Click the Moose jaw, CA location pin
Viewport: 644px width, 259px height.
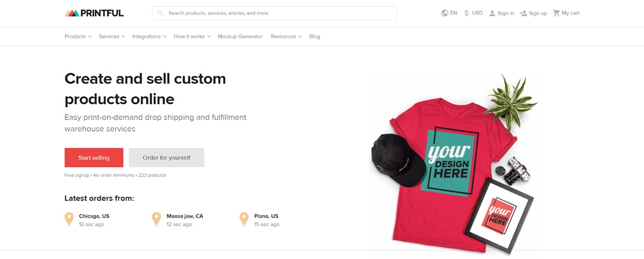pyautogui.click(x=156, y=219)
